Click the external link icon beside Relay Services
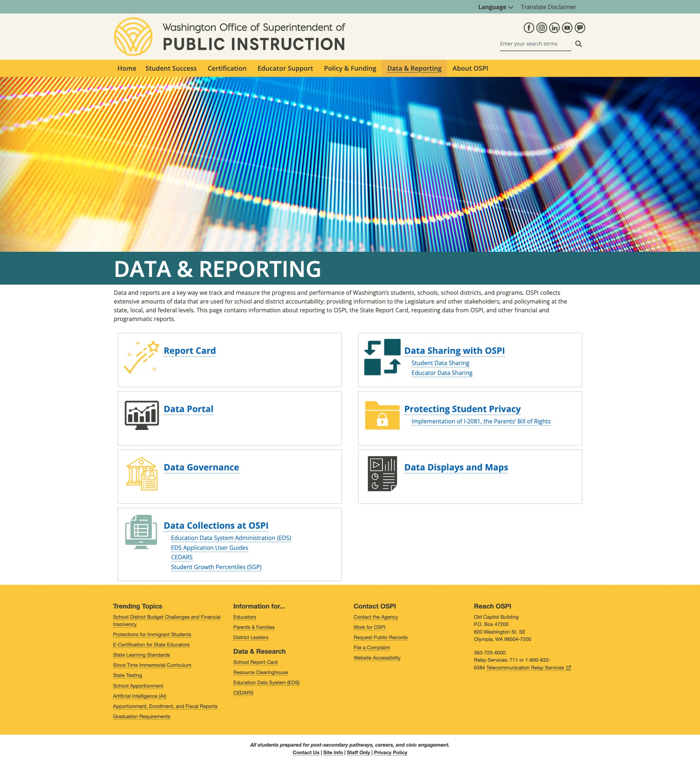 coord(568,668)
